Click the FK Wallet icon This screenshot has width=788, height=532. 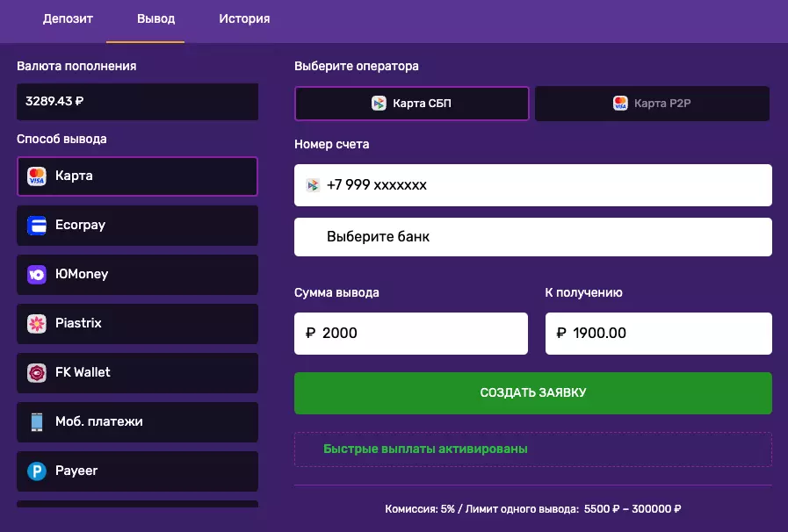click(x=36, y=373)
